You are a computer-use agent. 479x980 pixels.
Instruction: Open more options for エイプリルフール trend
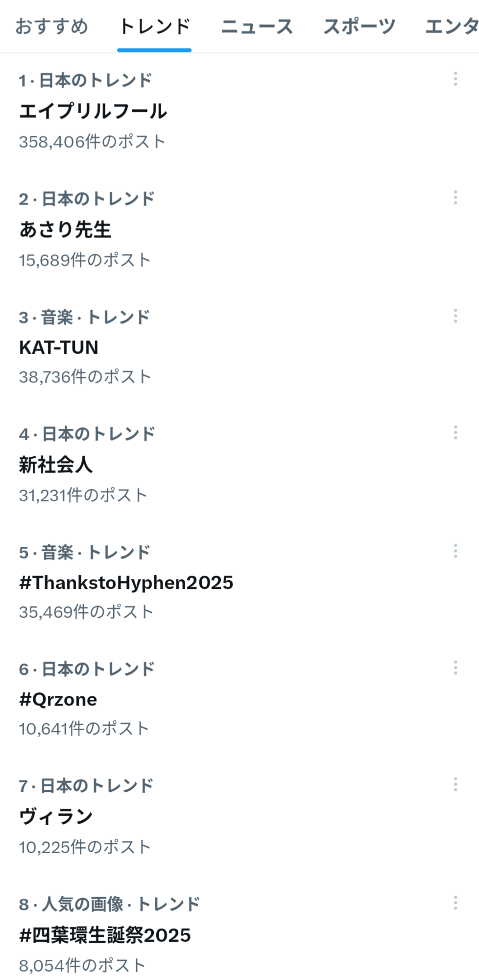coord(455,79)
